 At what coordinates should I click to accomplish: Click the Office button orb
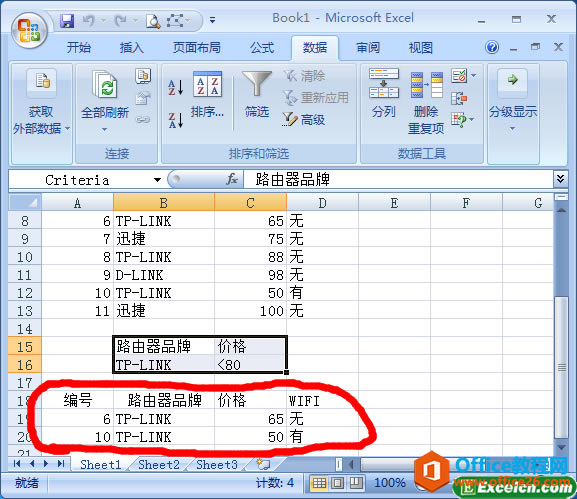tap(29, 30)
